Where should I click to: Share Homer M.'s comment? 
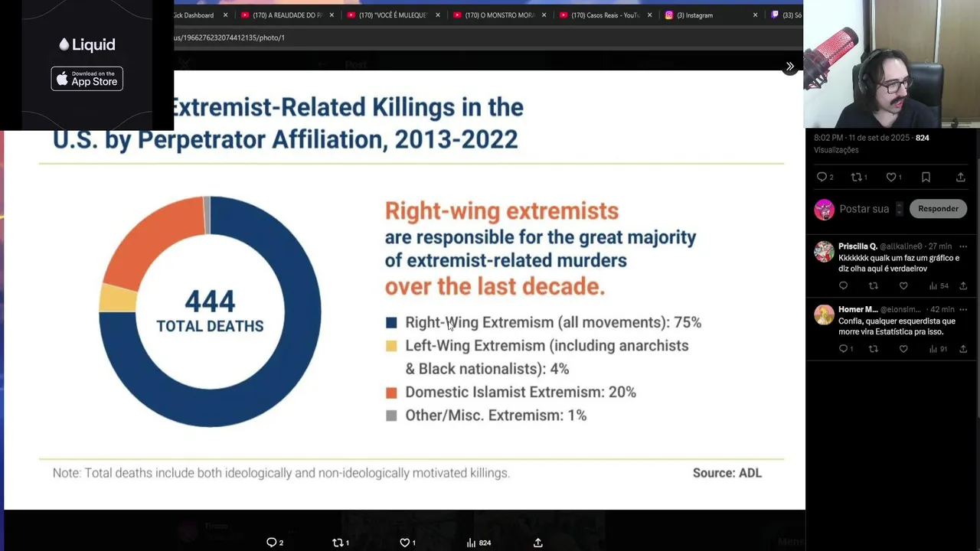pos(963,349)
